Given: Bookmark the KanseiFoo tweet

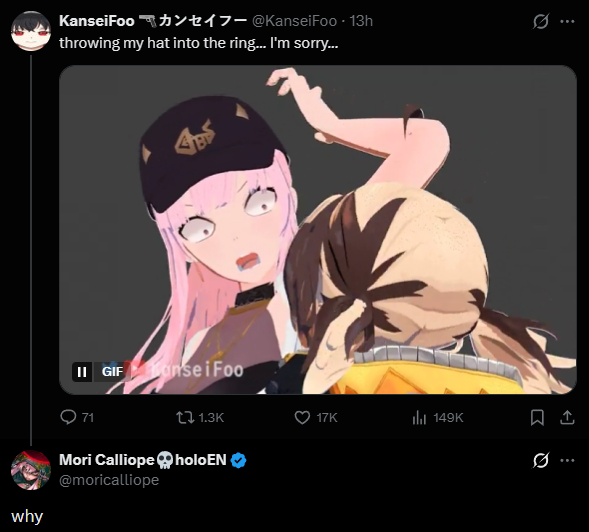Looking at the screenshot, I should (x=537, y=417).
